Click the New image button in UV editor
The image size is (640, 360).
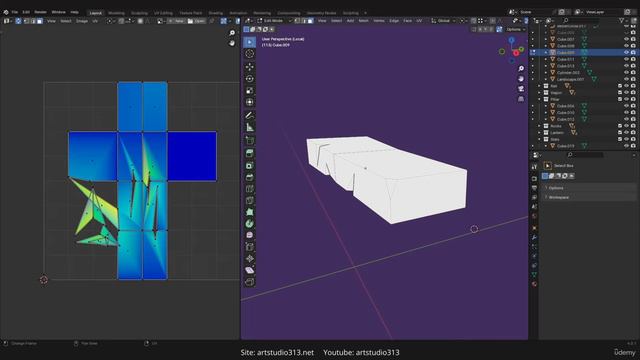pyautogui.click(x=176, y=21)
